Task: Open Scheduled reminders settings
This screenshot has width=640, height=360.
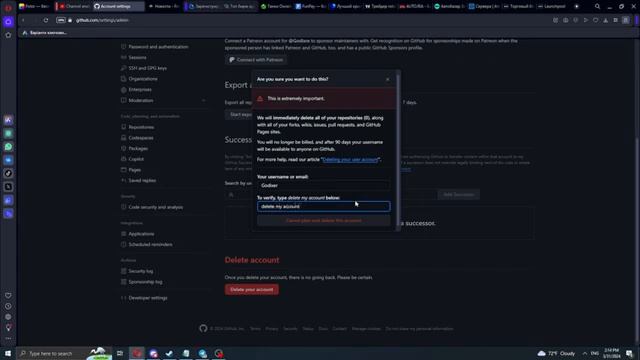Action: tap(150, 244)
